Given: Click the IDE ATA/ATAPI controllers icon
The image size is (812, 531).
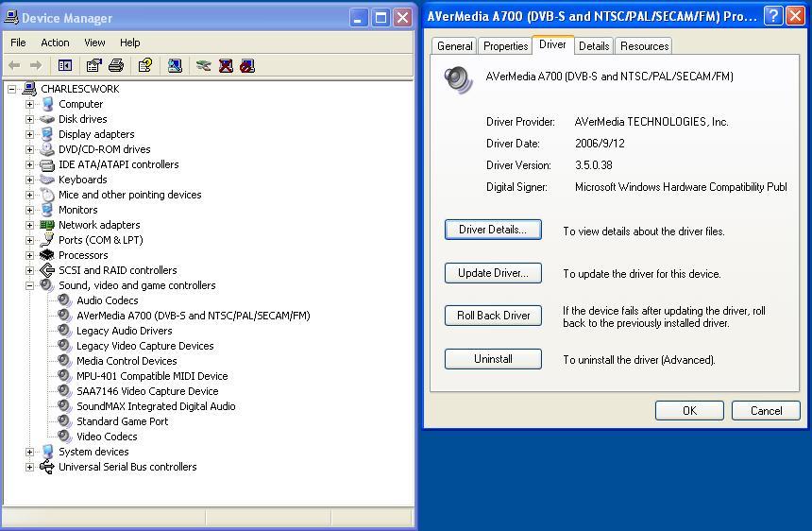Looking at the screenshot, I should pyautogui.click(x=47, y=164).
